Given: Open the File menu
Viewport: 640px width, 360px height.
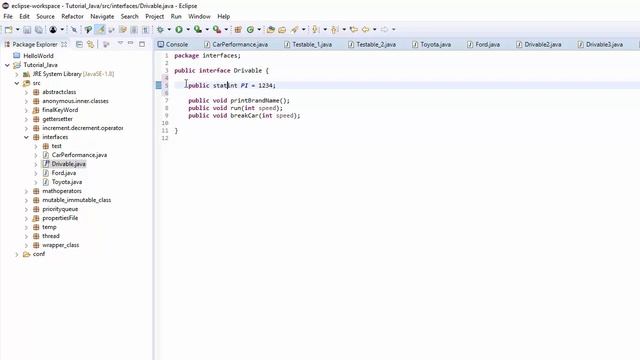Looking at the screenshot, I should [8, 16].
